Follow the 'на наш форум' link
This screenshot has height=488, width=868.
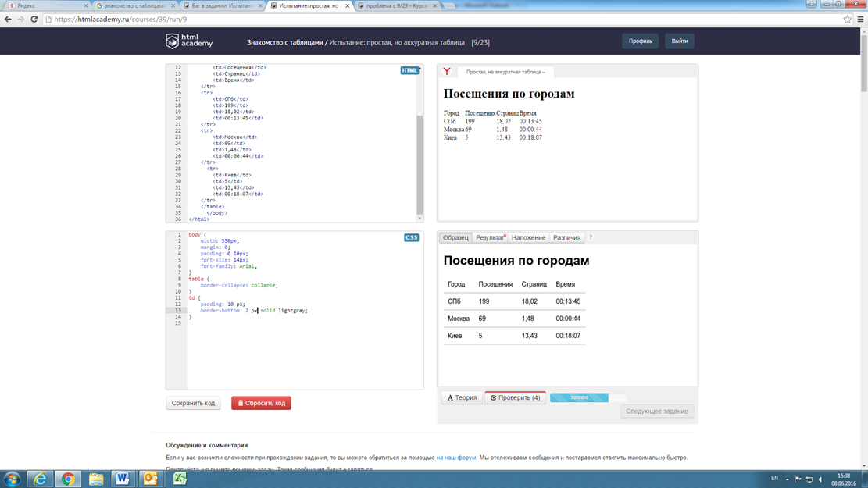click(456, 458)
